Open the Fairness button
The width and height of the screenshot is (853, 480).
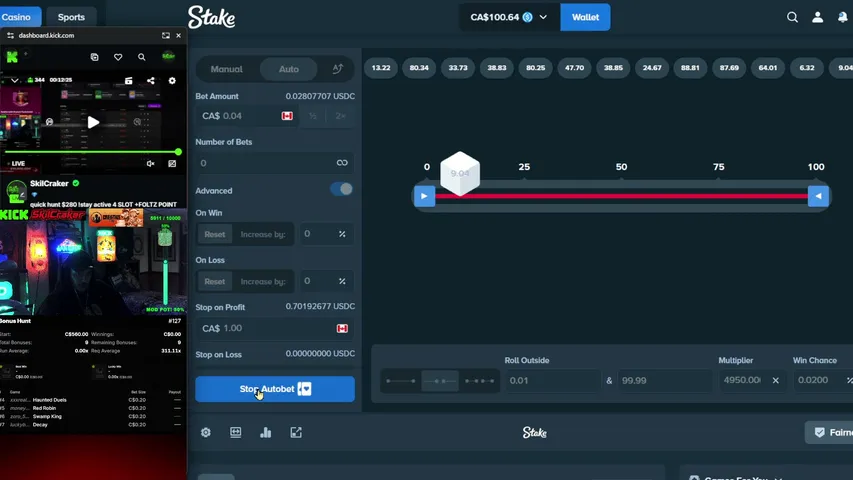829,433
